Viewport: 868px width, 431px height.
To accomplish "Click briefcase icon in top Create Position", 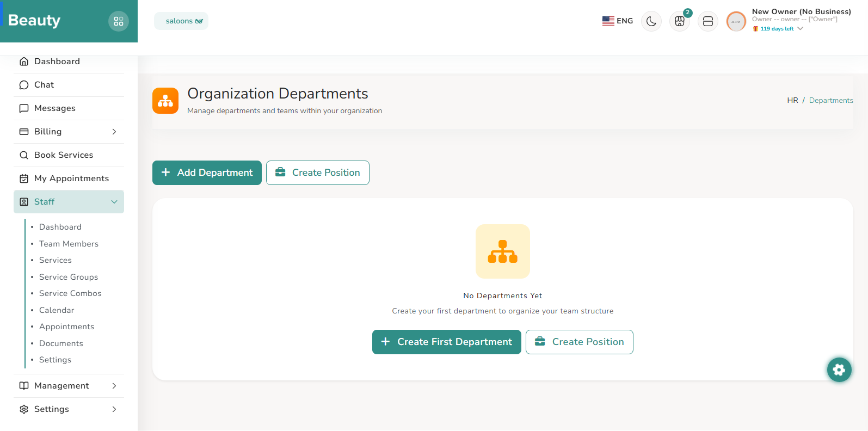I will click(x=280, y=172).
